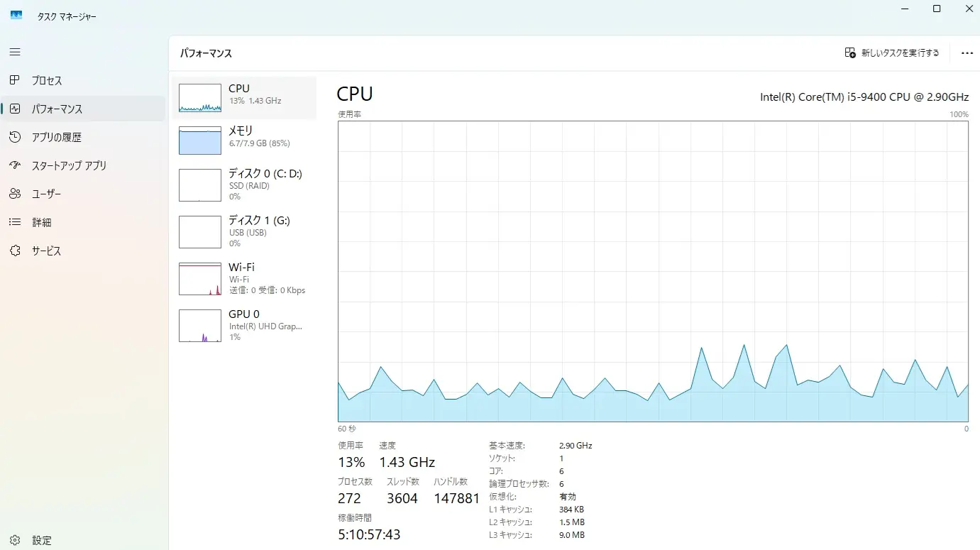Click the Intel(R) Core(TM) i5-9400 processor name
This screenshot has width=980, height=550.
864,97
